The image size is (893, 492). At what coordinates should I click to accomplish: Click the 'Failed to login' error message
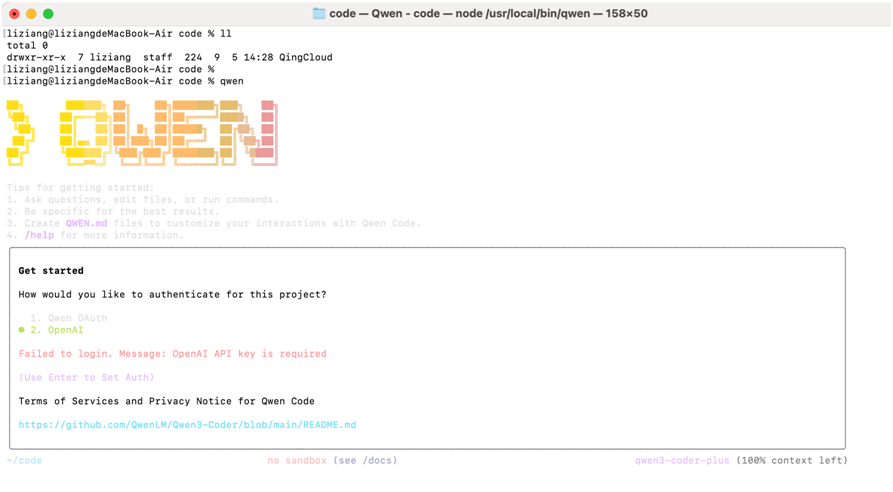pos(173,354)
